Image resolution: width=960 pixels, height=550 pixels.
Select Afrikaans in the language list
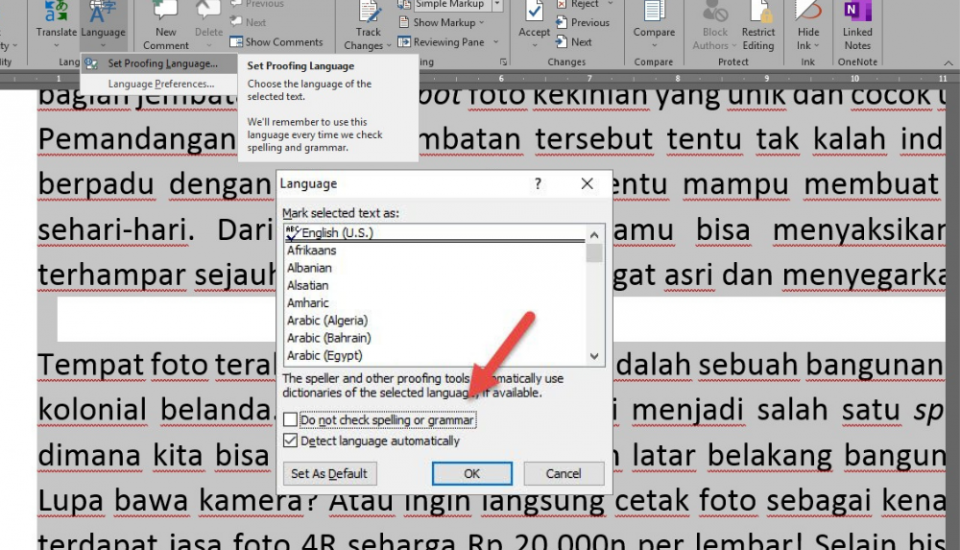point(435,250)
